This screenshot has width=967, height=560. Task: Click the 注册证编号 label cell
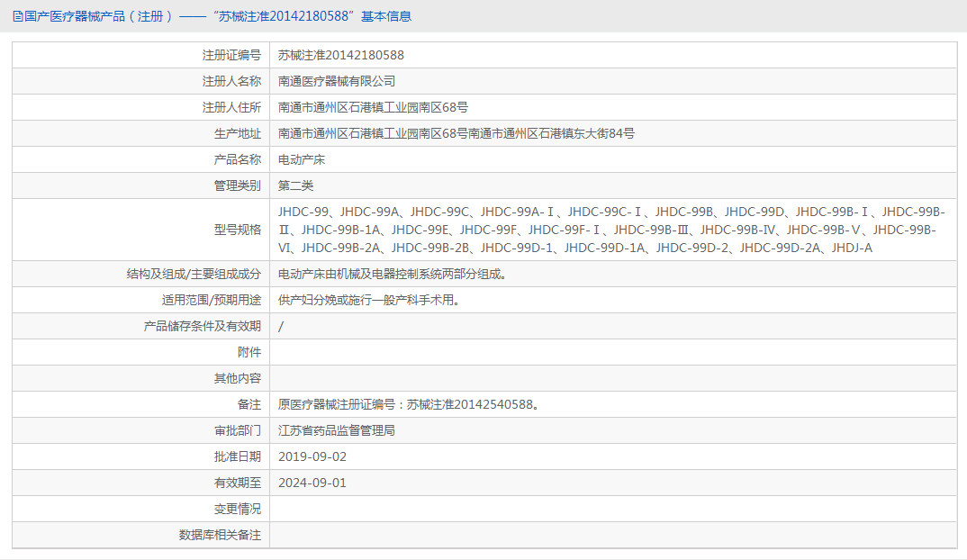pyautogui.click(x=231, y=56)
